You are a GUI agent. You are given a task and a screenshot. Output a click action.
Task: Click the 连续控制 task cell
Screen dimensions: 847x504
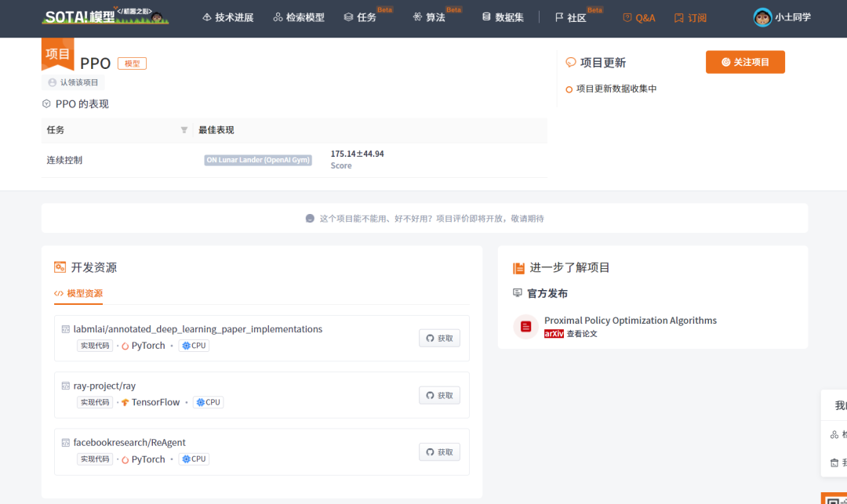[x=64, y=160]
